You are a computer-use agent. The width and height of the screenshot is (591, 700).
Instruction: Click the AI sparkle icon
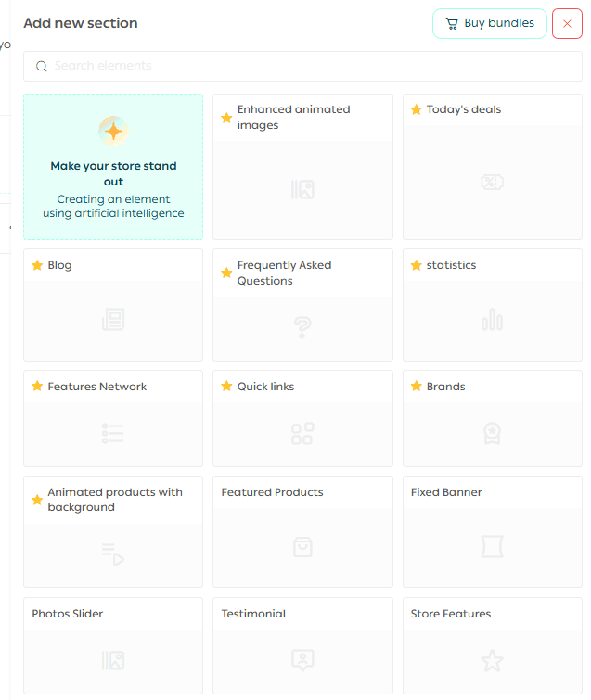pyautogui.click(x=113, y=131)
